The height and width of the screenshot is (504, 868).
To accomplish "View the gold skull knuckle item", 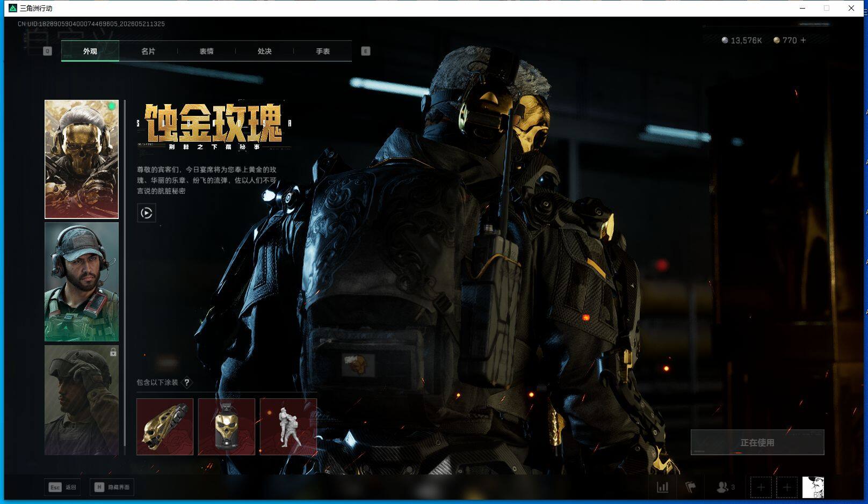I will 165,427.
